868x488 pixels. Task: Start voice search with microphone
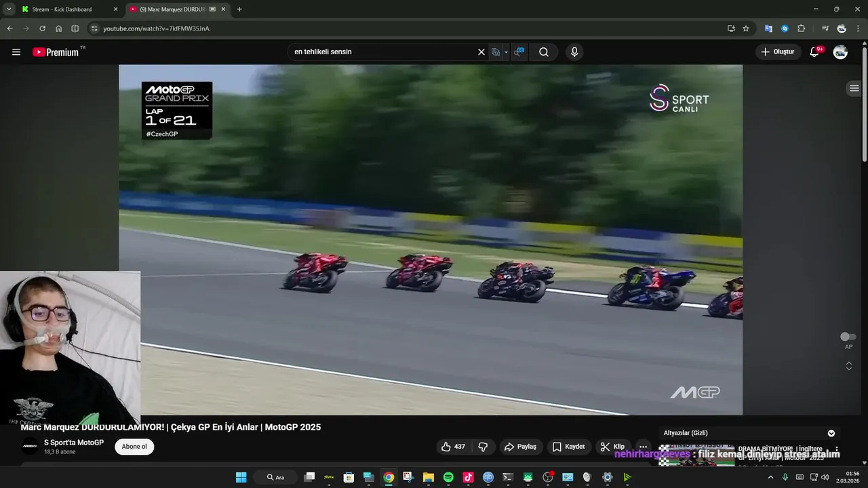[x=574, y=52]
